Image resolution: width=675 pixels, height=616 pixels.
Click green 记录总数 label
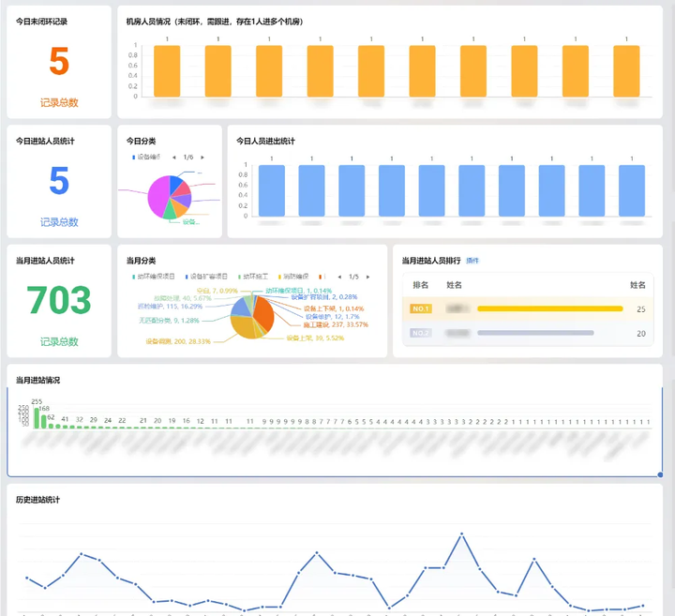pyautogui.click(x=59, y=342)
